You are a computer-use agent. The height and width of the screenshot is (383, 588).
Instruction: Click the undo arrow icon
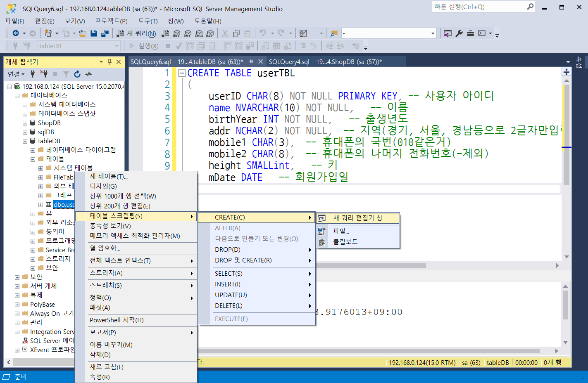tap(262, 33)
